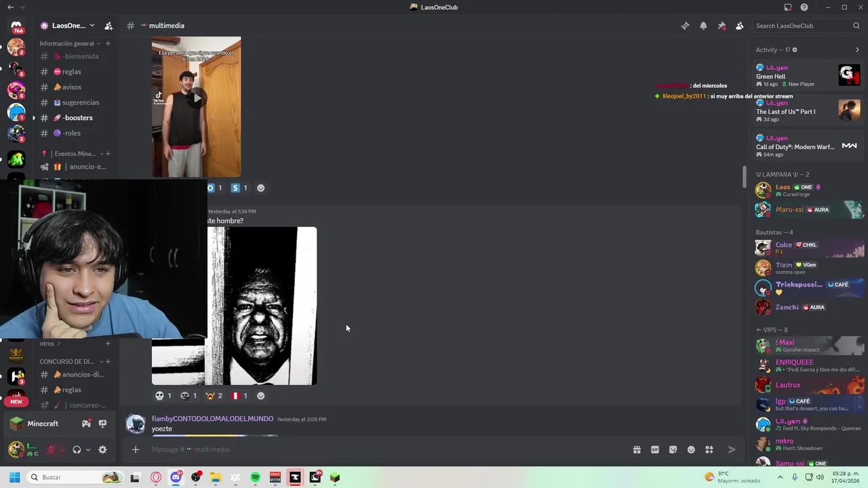The width and height of the screenshot is (868, 488).
Task: Open the Threads icon in channel header
Action: coord(685,26)
